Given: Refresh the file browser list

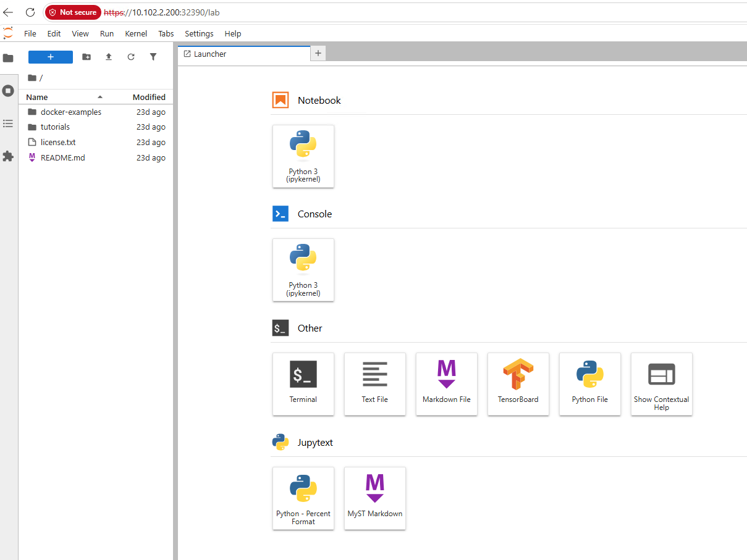Looking at the screenshot, I should pyautogui.click(x=131, y=57).
